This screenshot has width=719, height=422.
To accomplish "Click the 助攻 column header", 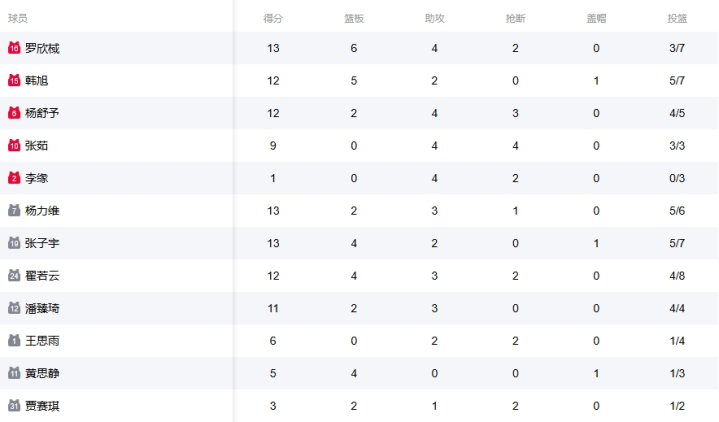I will (435, 18).
